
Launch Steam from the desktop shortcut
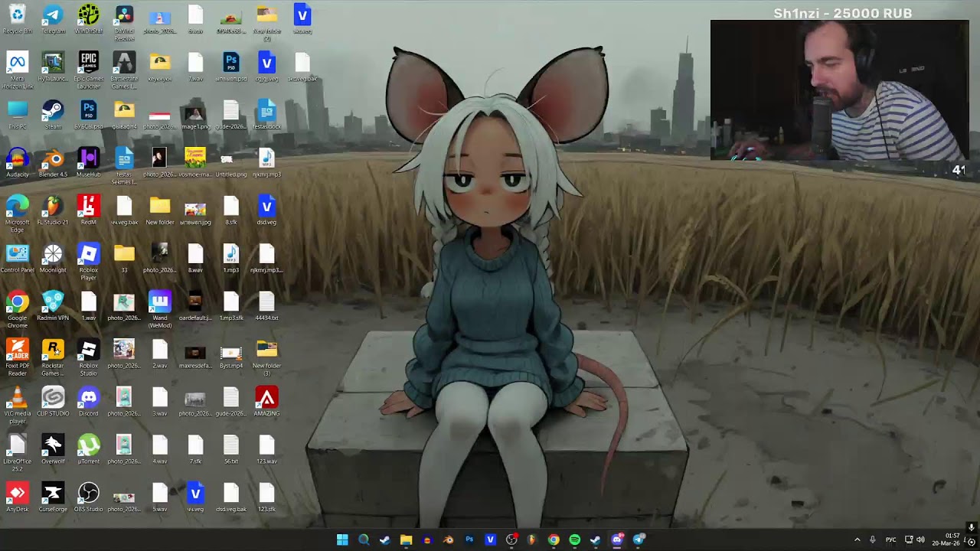(x=53, y=116)
